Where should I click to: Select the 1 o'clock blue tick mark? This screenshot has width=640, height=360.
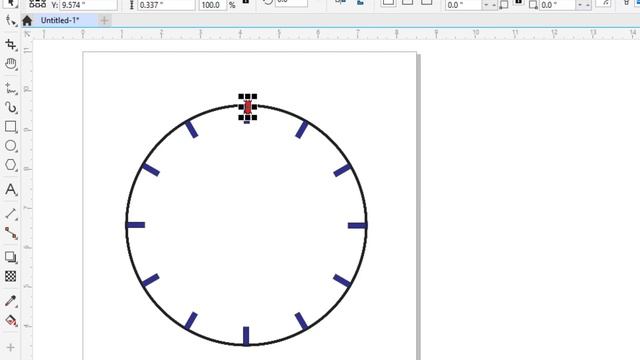tap(302, 129)
